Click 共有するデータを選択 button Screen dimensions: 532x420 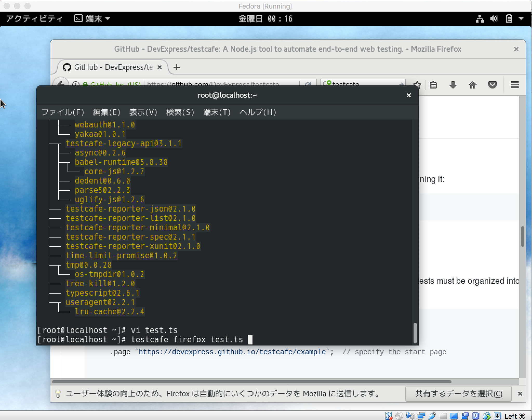[x=458, y=394]
